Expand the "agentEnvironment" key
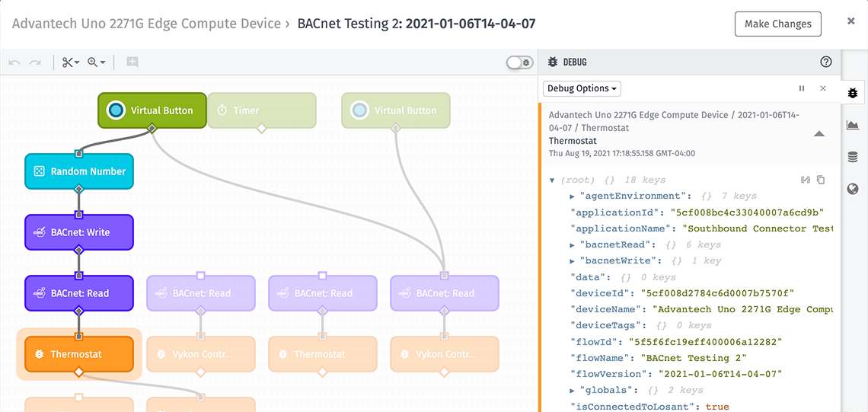 [x=573, y=196]
